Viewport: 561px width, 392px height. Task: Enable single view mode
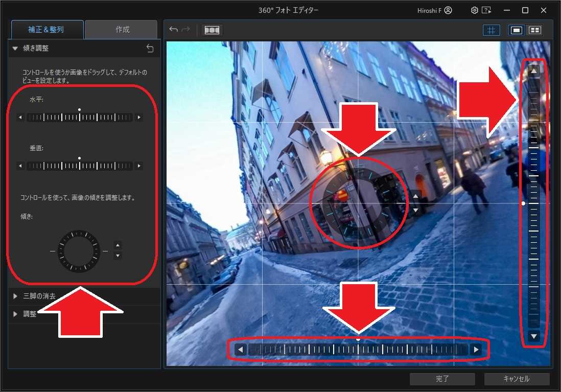point(516,30)
